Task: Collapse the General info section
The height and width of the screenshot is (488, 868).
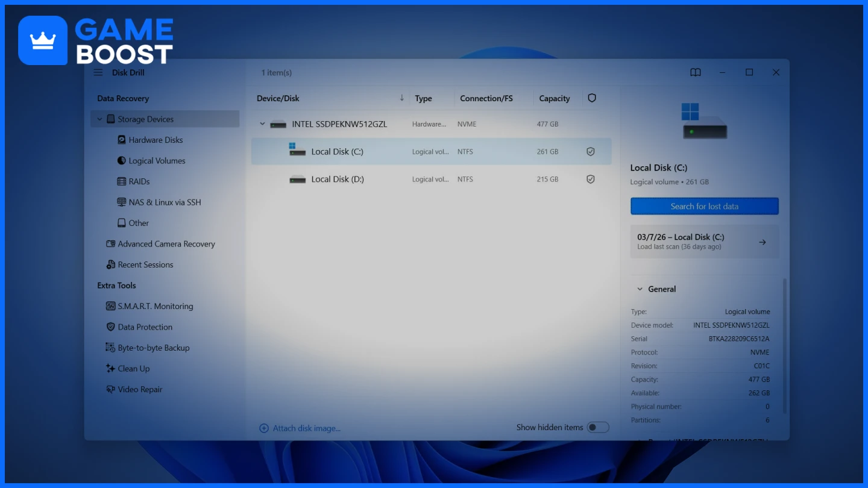Action: [x=640, y=289]
